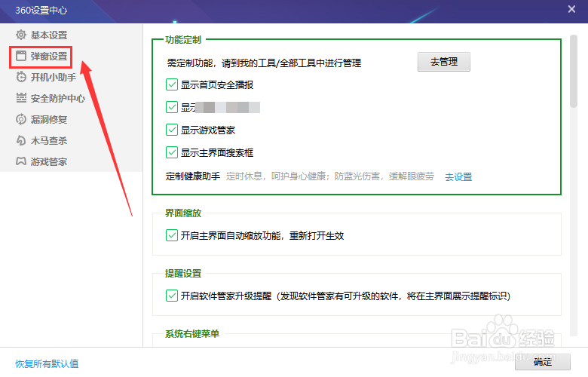The height and width of the screenshot is (377, 588).
Task: Click the 定制健康助手 label
Action: click(x=193, y=176)
